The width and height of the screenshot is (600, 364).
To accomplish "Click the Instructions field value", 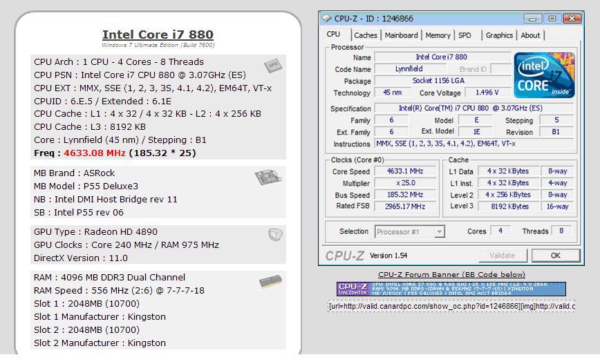I will (474, 144).
